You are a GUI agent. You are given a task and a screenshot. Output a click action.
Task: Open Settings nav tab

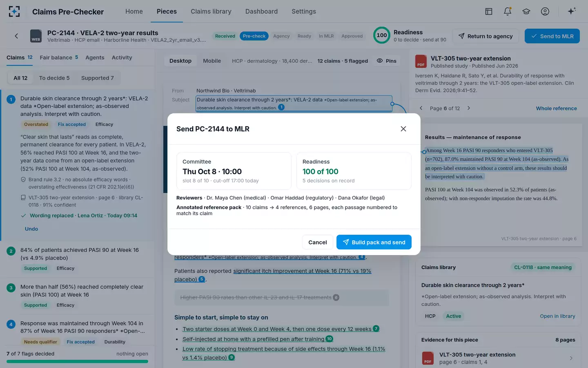pos(304,11)
